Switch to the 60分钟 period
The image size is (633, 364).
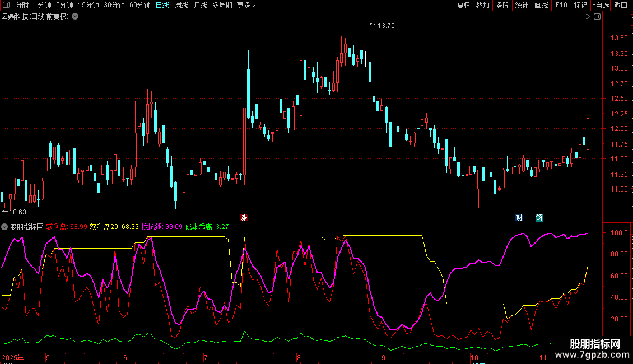(x=139, y=5)
